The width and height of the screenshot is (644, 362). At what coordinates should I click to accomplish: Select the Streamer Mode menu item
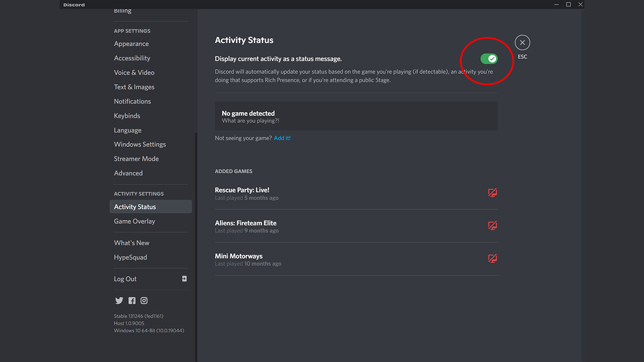tap(136, 159)
